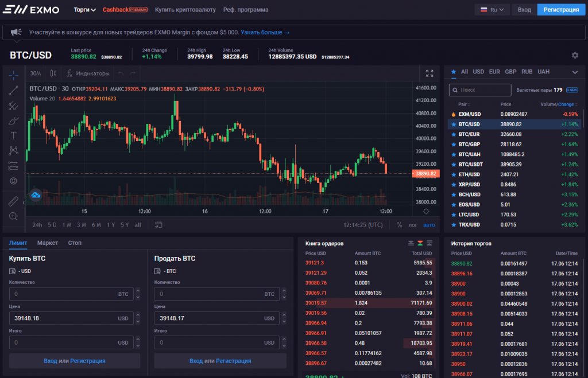Follow the "Узнать больше" link
Image resolution: width=588 pixels, height=378 pixels.
[x=265, y=33]
